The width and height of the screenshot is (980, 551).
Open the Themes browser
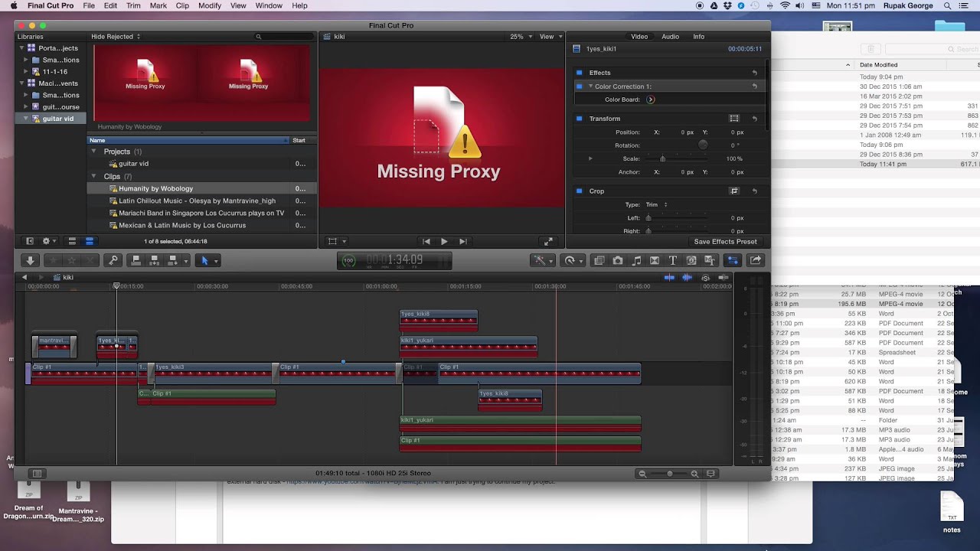(x=710, y=260)
